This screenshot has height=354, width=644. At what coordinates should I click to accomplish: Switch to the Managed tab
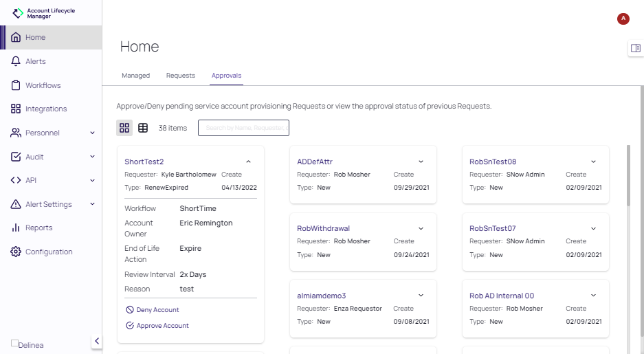pyautogui.click(x=135, y=76)
